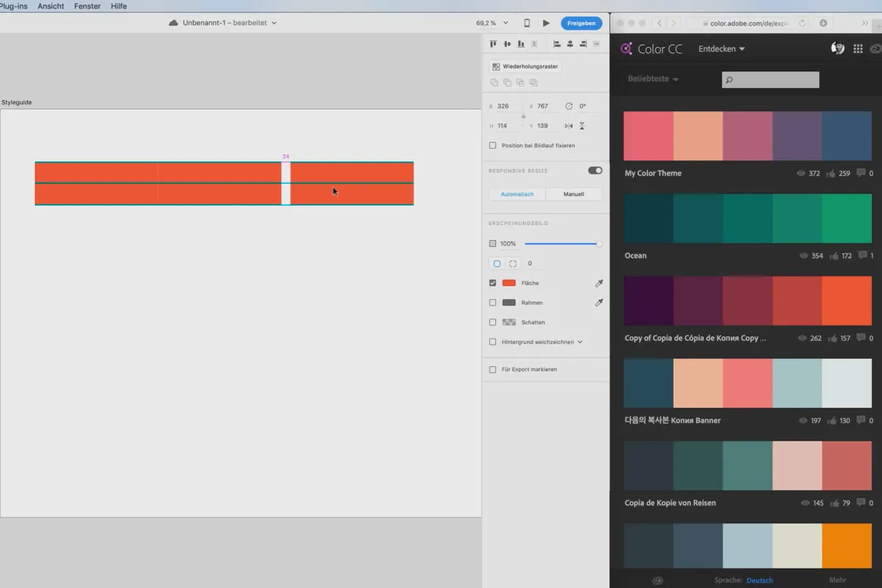Click the horizontal distribute icon
This screenshot has width=882, height=588.
pyautogui.click(x=534, y=44)
